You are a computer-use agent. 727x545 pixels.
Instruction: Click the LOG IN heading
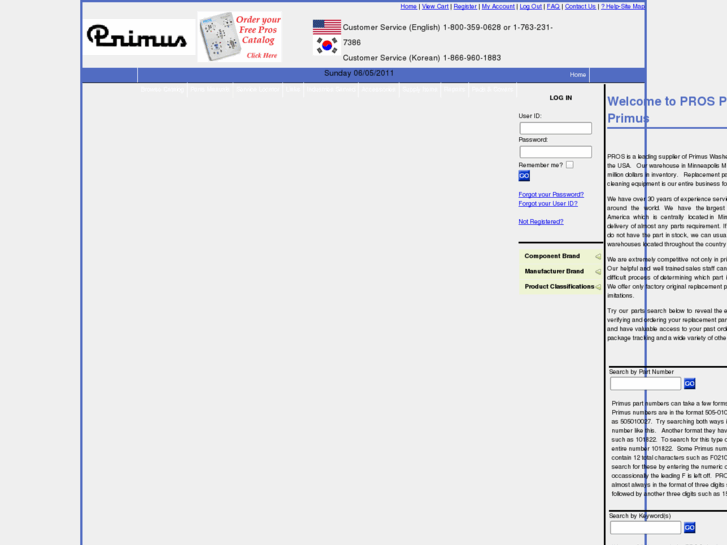coord(561,98)
